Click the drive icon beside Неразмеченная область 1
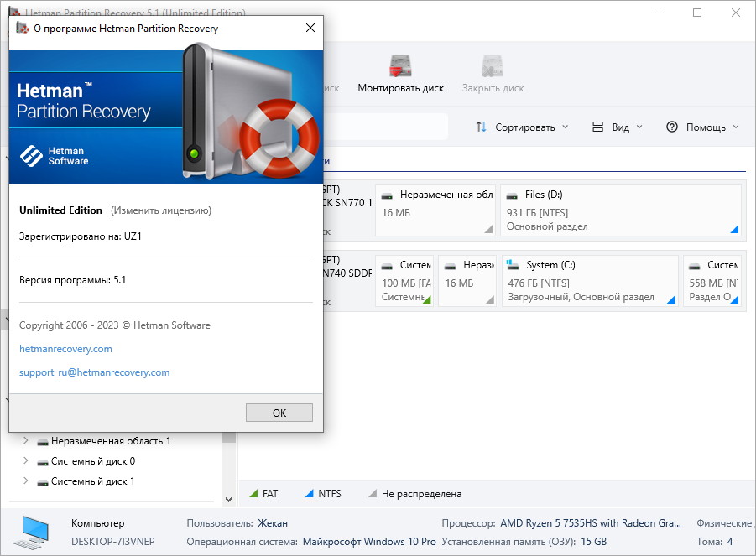The width and height of the screenshot is (756, 556). click(43, 442)
